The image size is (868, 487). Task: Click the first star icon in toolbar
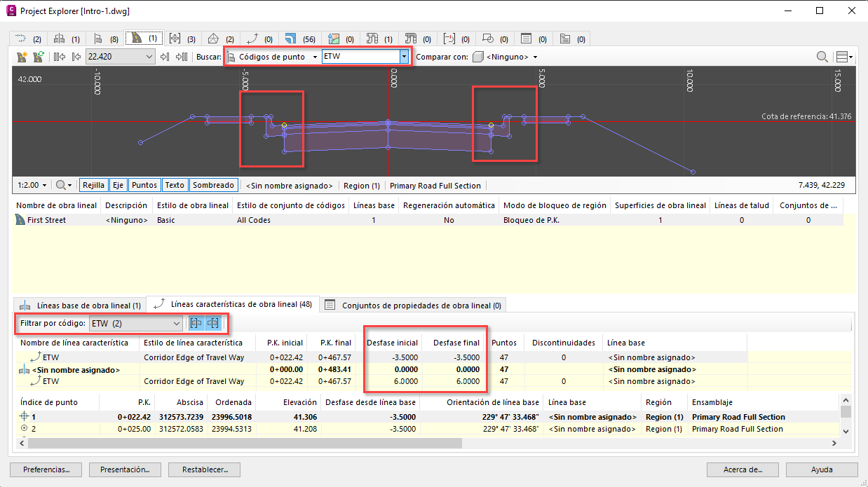[22, 57]
